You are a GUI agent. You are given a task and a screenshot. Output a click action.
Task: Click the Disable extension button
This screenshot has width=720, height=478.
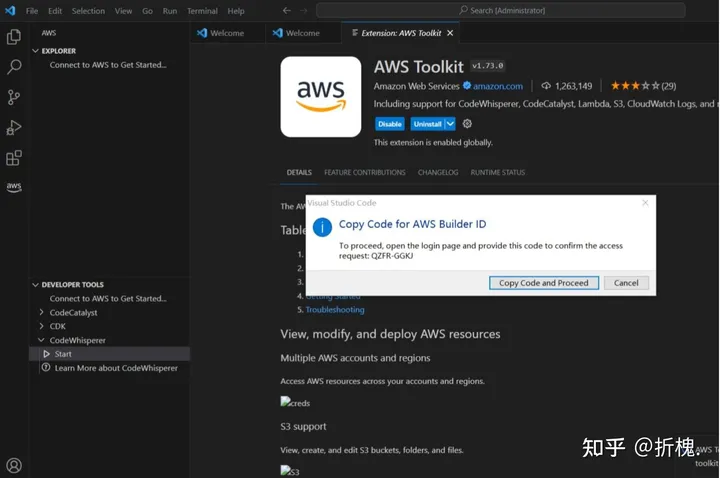click(390, 124)
